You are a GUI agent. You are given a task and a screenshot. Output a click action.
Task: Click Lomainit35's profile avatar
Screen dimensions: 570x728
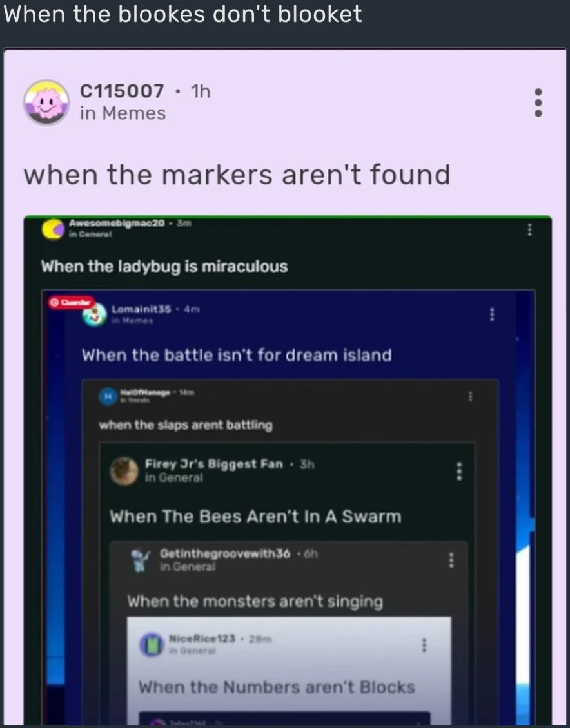point(94,315)
